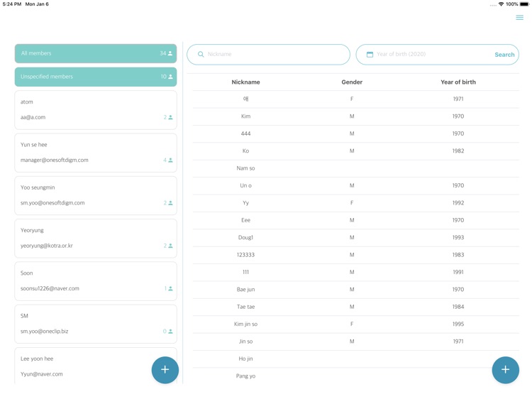The image size is (532, 399).
Task: Tap the person icon on All members
Action: click(170, 53)
